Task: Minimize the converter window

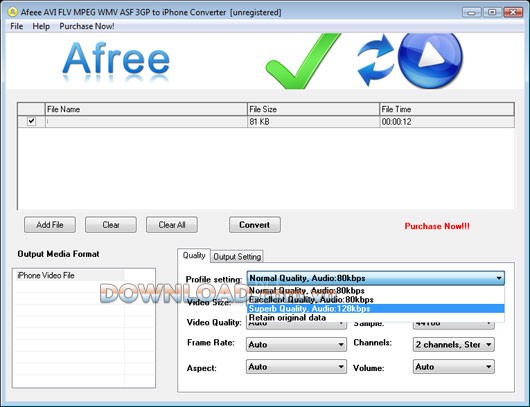Action: coord(472,13)
